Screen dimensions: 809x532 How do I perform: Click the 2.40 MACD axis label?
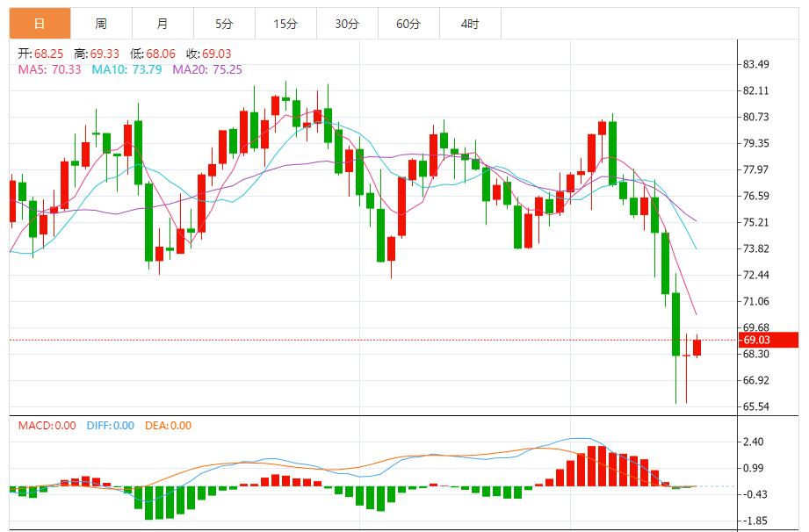[754, 442]
